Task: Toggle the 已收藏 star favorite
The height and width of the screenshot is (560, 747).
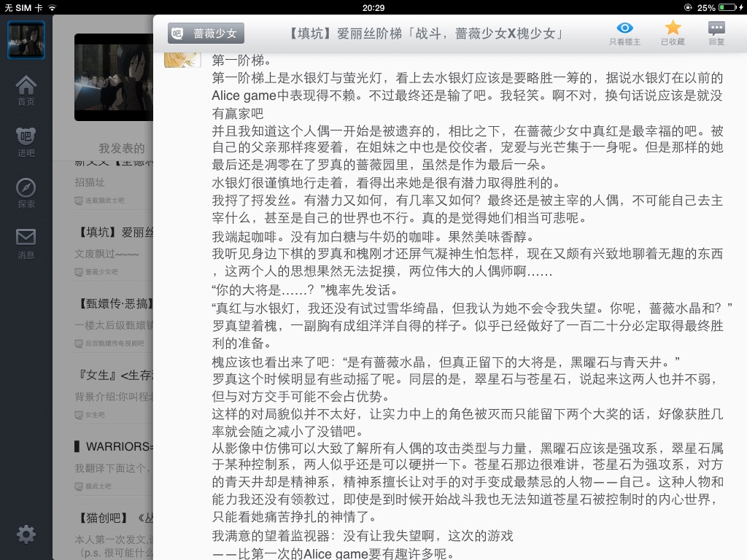Action: coord(673,34)
